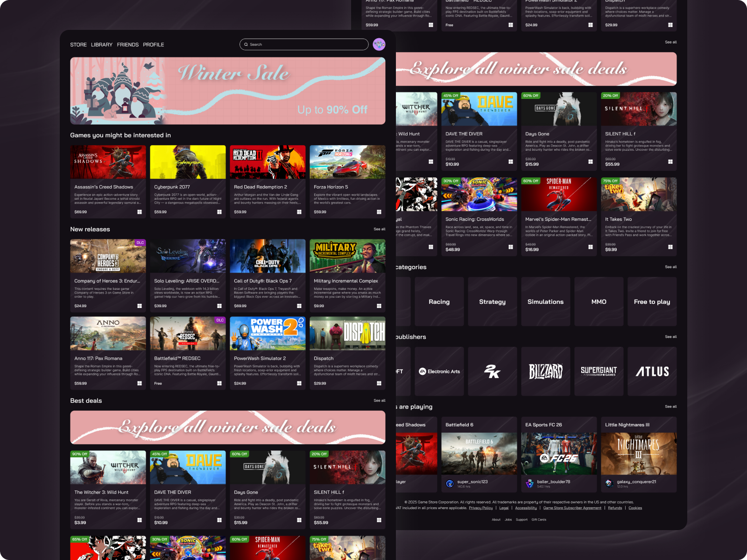Screen dimensions: 747x560
Task: Open the Battlefield 6 cover image
Action: [x=479, y=454]
